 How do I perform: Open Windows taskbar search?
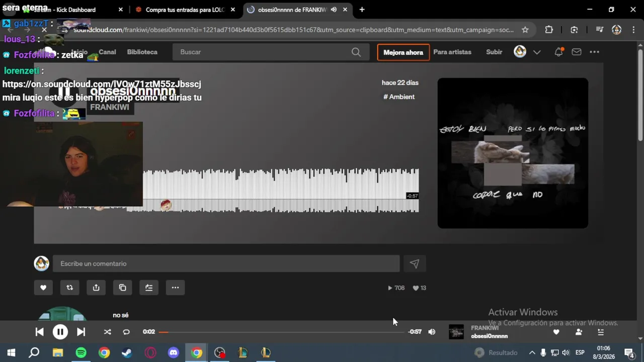[x=34, y=352]
